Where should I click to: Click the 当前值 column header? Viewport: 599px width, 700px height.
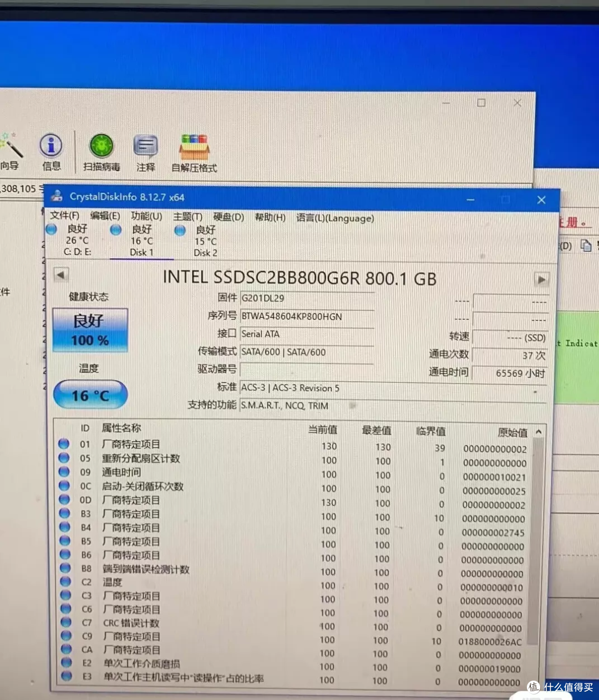pyautogui.click(x=323, y=430)
